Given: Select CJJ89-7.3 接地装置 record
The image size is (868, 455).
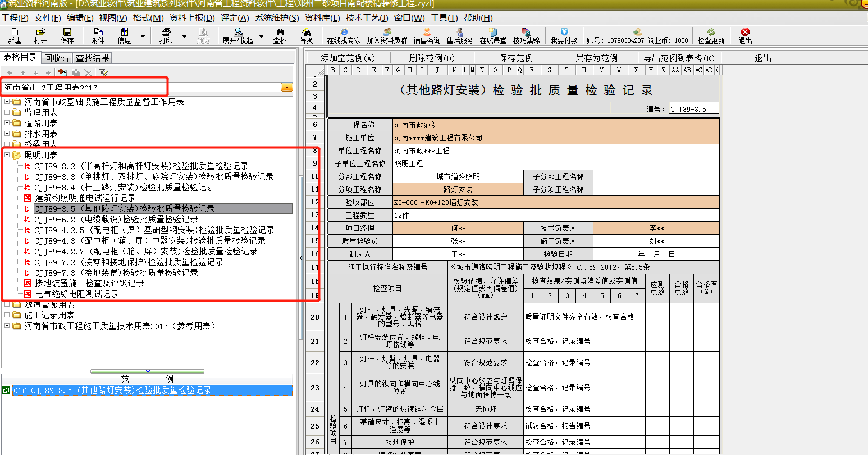Looking at the screenshot, I should point(116,272).
